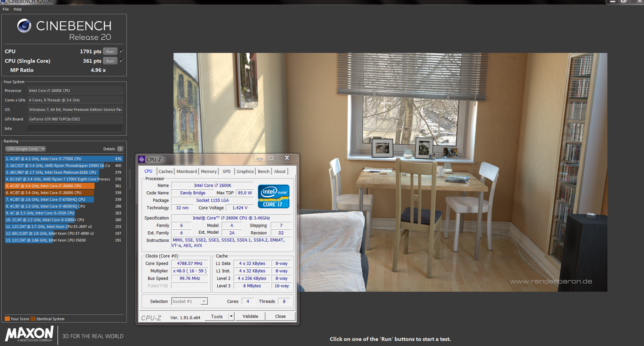Click the Identical System brown legend swatch

(x=33, y=319)
